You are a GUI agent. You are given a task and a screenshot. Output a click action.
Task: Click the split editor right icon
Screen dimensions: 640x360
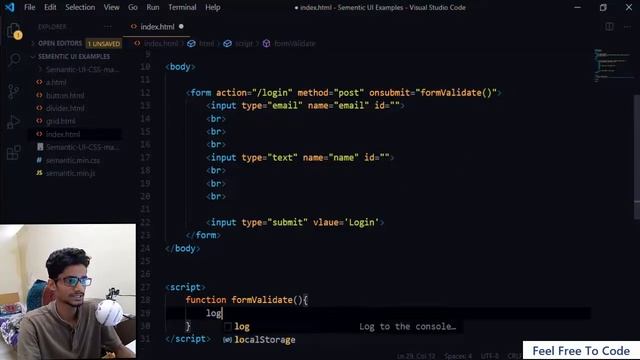tap(609, 27)
